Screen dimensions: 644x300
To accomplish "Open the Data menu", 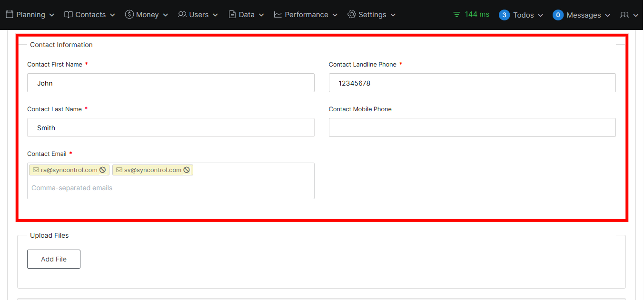I will pyautogui.click(x=246, y=15).
